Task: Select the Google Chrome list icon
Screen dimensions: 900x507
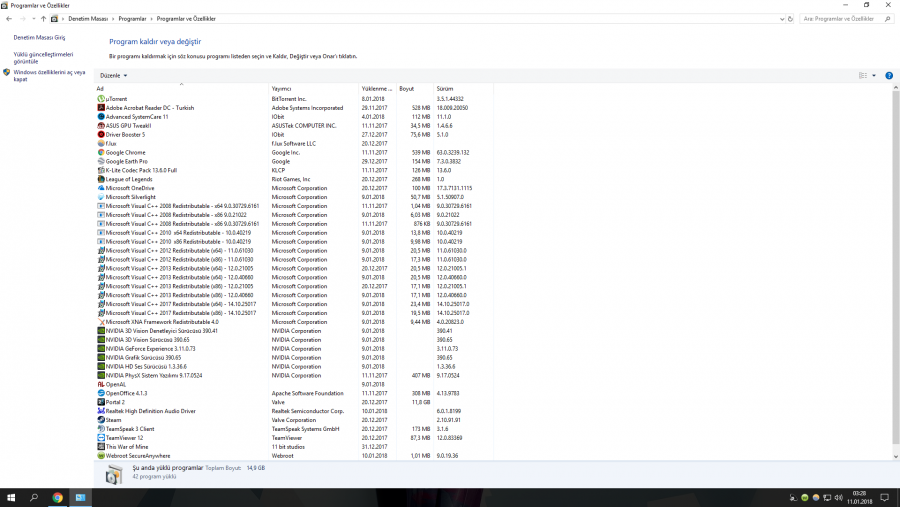Action: (x=101, y=152)
